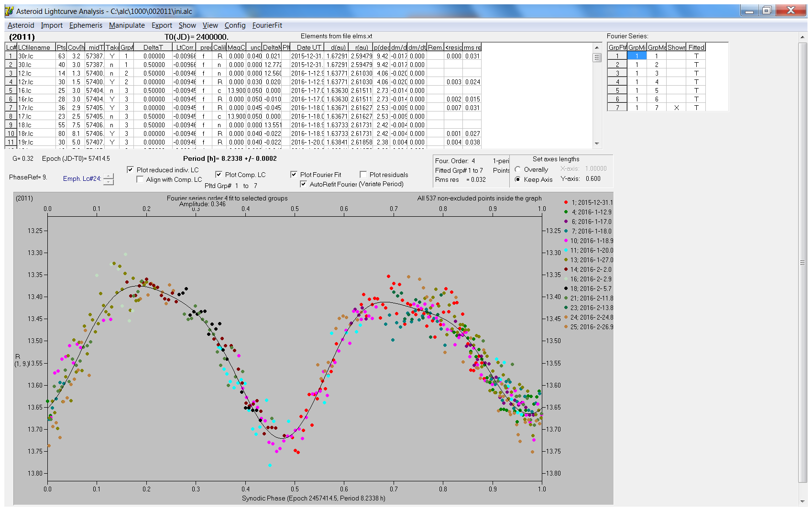Increase Emph. Lc# with up stepper arrow

109,177
